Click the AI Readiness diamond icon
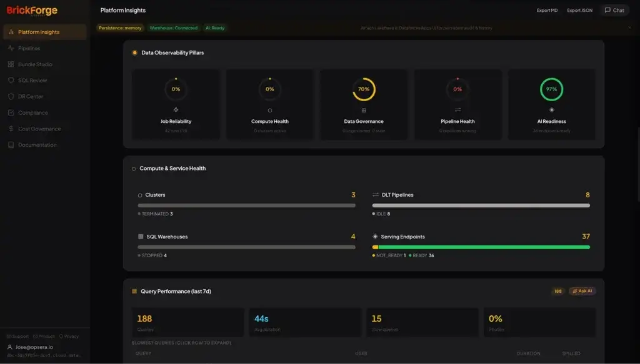 (551, 110)
